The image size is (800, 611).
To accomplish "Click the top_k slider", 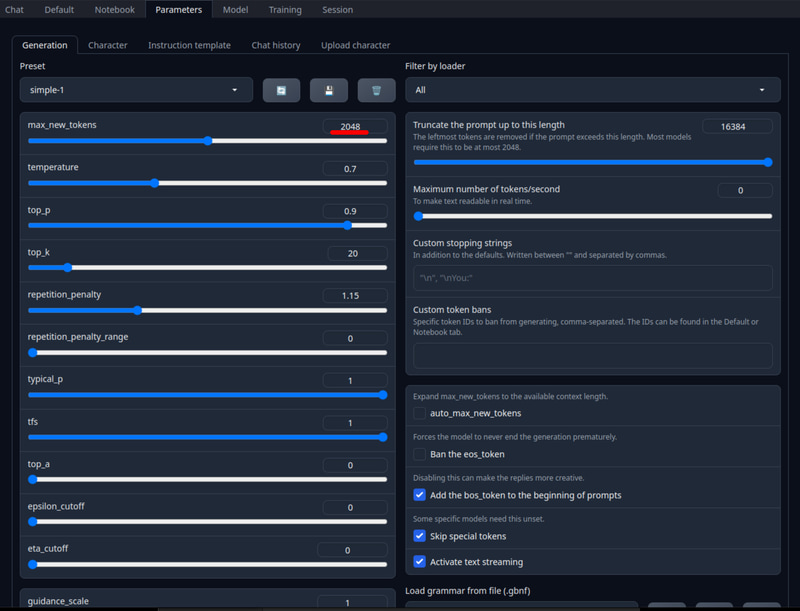I will [208, 268].
